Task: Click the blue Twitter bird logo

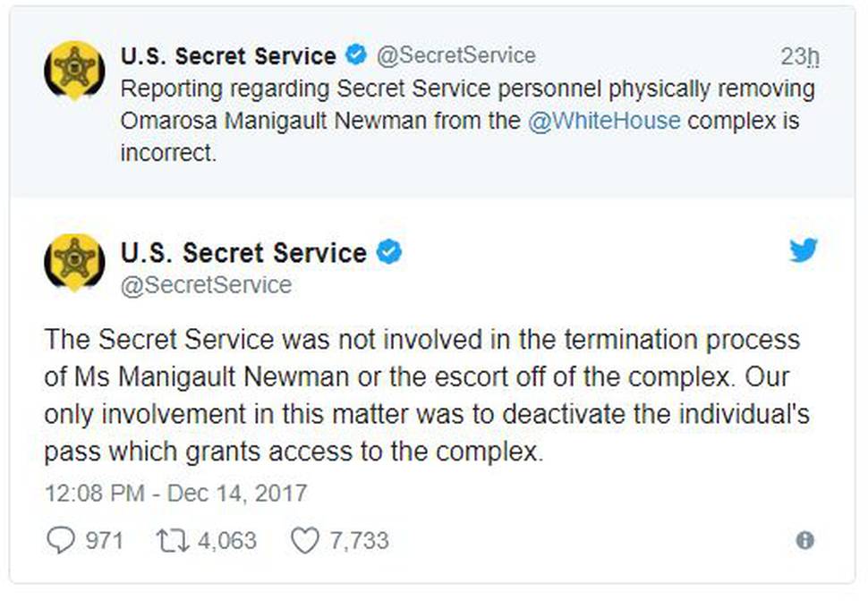Action: [804, 250]
